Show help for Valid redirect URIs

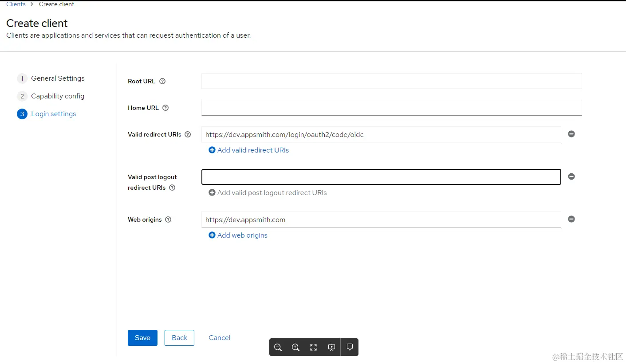point(188,134)
